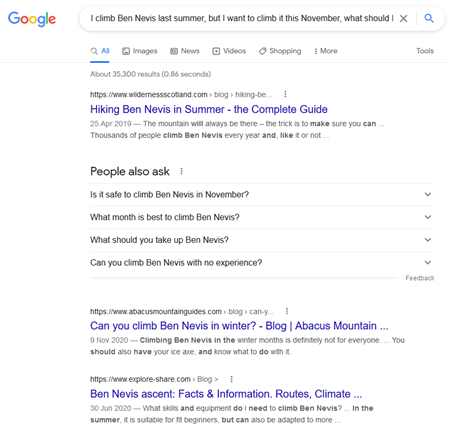The width and height of the screenshot is (450, 434).
Task: Expand 'What month is best to climb Ben Nevis?'
Action: (262, 217)
